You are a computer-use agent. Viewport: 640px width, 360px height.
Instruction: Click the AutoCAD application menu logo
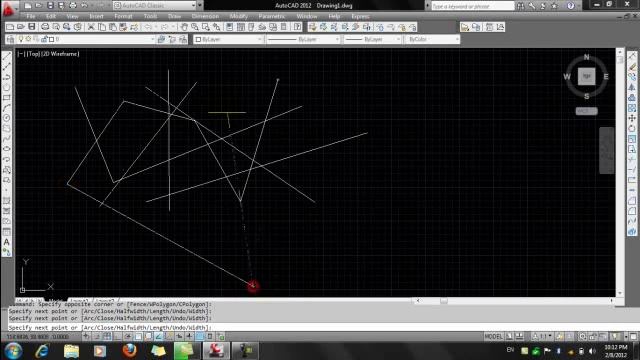8,8
